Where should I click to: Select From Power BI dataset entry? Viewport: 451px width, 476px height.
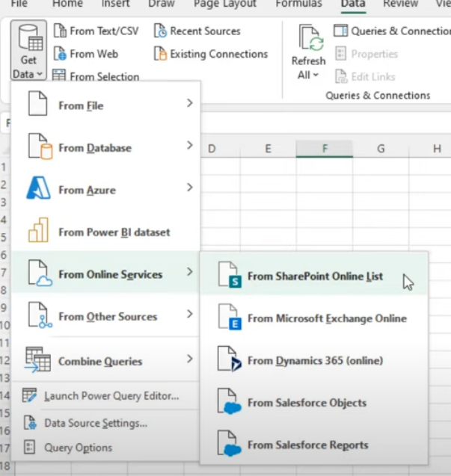coord(105,232)
